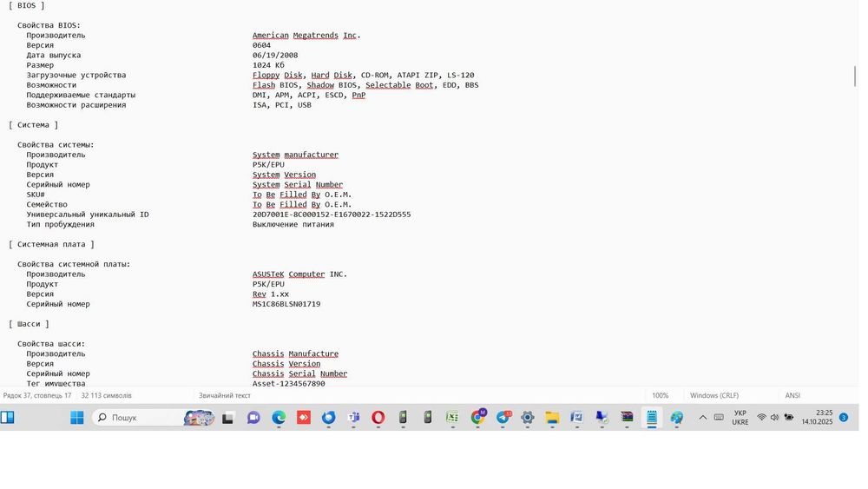868x489 pixels.
Task: Check the battery tray icon
Action: (x=789, y=418)
